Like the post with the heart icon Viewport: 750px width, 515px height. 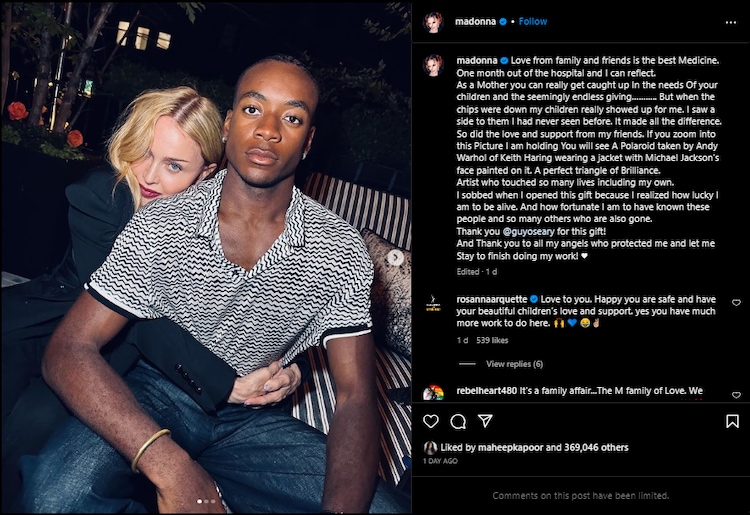[431, 421]
